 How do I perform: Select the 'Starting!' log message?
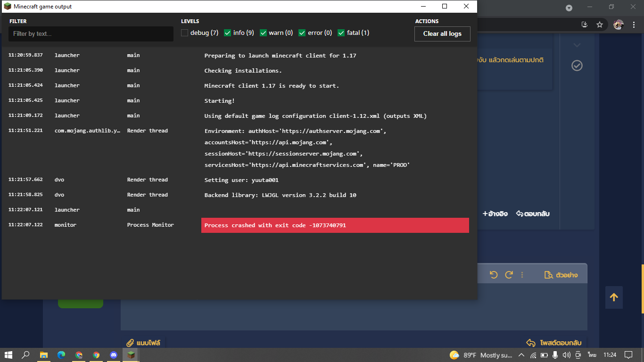tap(219, 101)
